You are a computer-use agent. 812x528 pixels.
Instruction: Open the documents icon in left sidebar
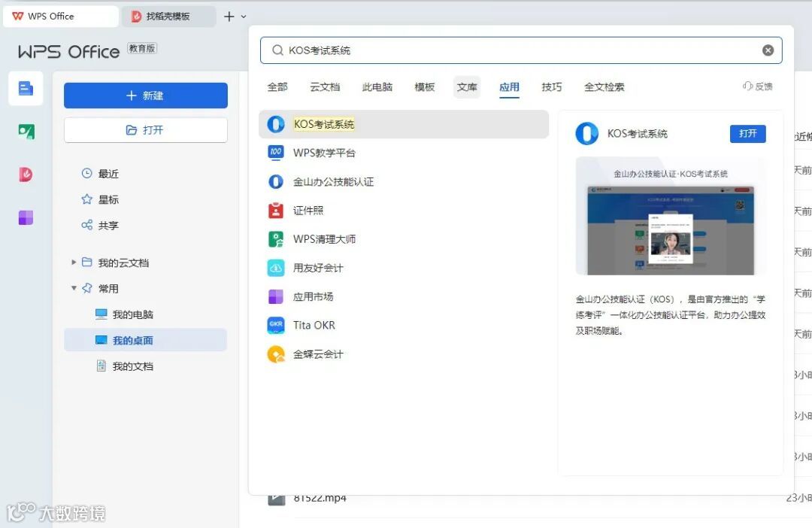click(x=26, y=89)
